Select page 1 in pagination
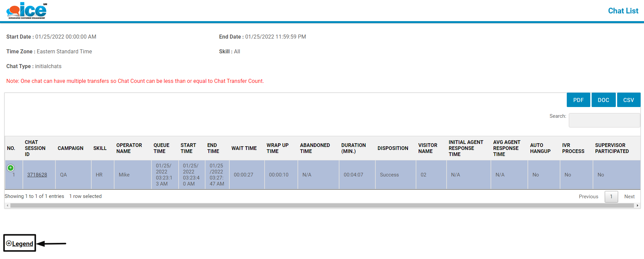The image size is (644, 259). [x=611, y=197]
